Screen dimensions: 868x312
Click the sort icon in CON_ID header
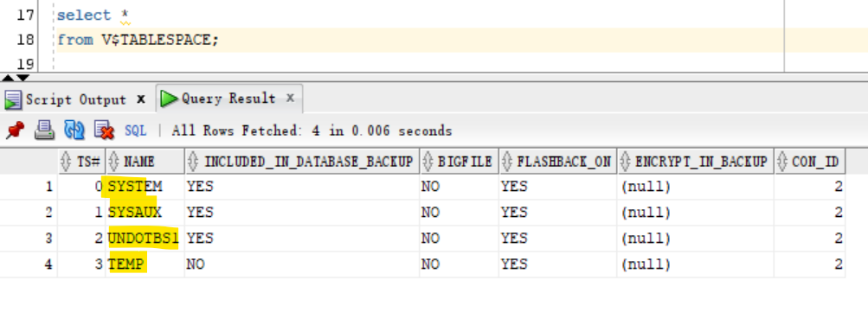pyautogui.click(x=782, y=162)
